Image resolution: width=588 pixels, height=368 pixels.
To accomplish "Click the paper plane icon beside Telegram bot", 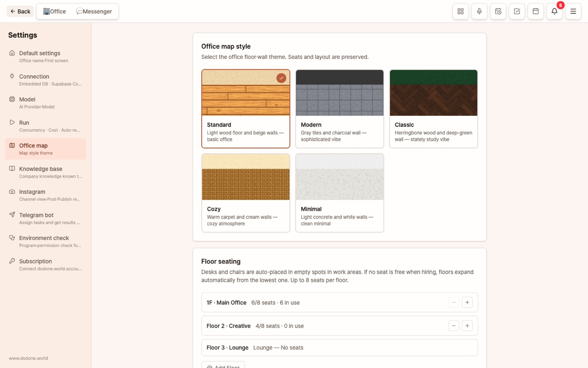I will point(12,215).
